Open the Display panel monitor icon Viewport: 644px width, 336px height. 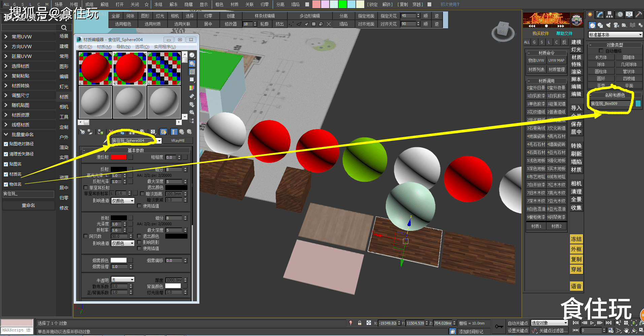629,14
